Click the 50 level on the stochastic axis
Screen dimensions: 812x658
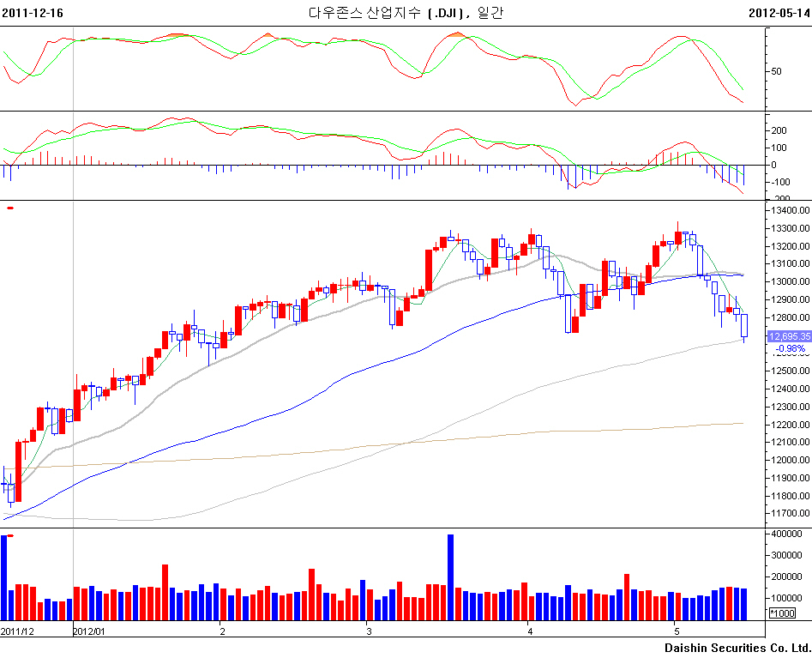pos(776,71)
